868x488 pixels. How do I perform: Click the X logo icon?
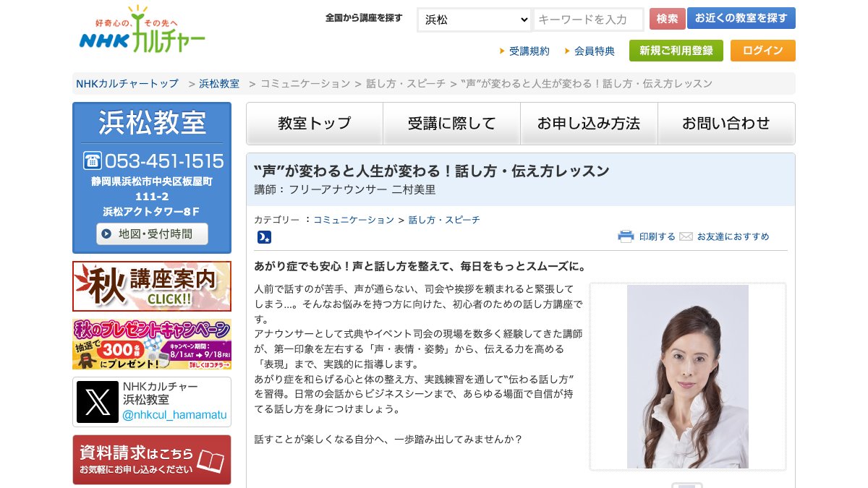tap(98, 402)
